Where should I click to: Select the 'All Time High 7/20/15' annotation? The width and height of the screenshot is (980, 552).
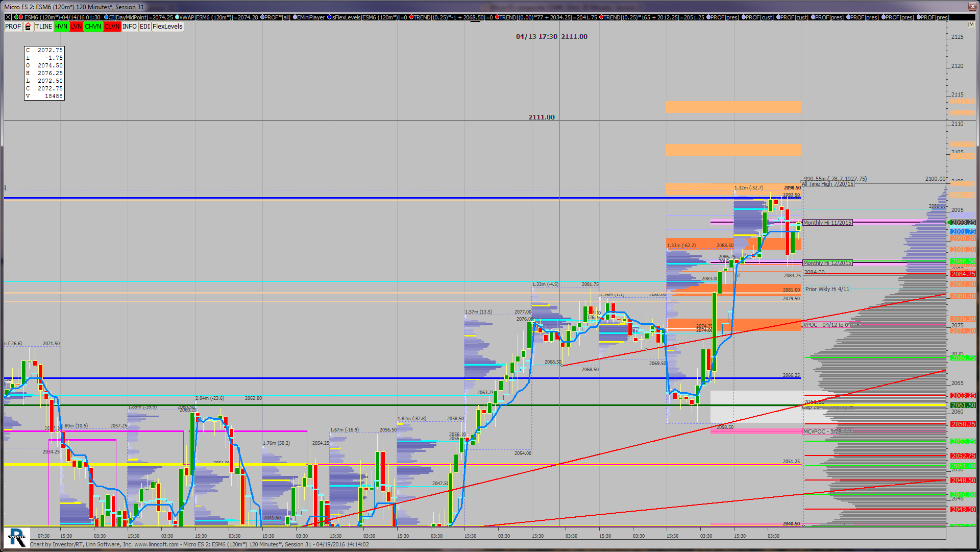click(x=828, y=184)
